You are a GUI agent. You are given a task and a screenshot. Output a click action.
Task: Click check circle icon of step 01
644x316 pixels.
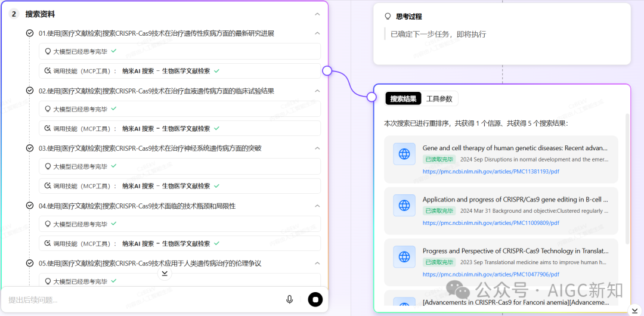point(30,33)
